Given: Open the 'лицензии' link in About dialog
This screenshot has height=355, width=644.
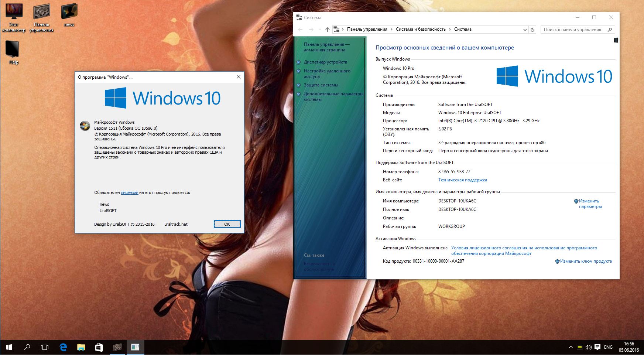Looking at the screenshot, I should [x=130, y=192].
